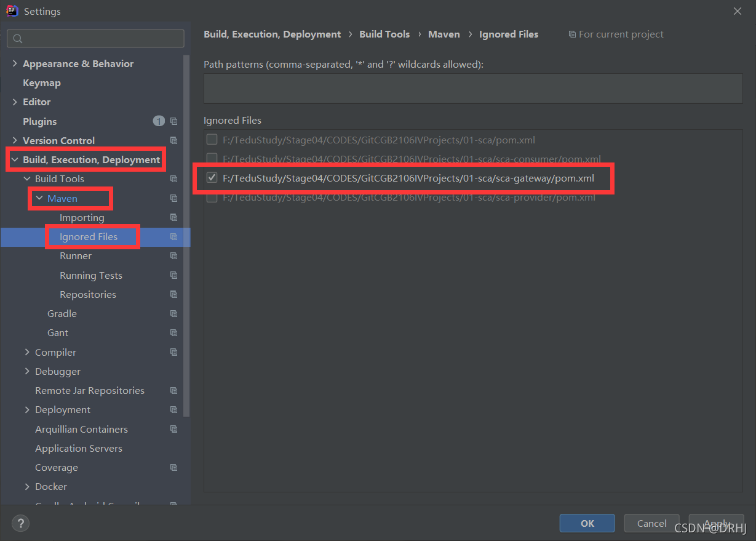756x541 pixels.
Task: Collapse the Maven node
Action: [x=39, y=198]
